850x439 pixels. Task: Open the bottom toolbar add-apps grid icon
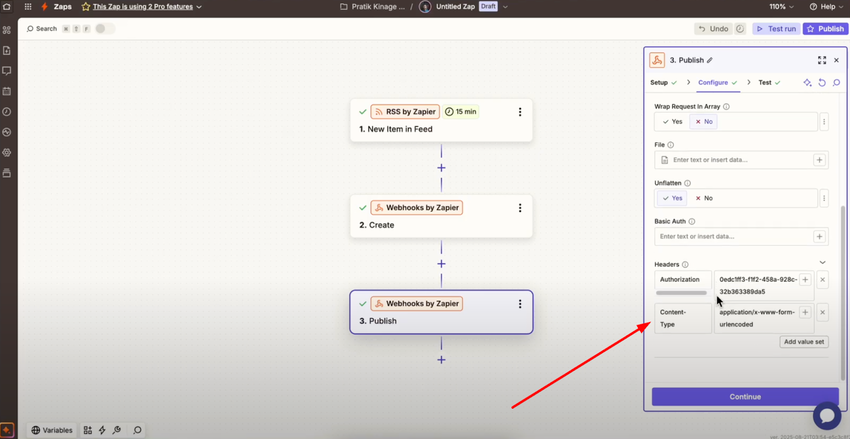click(x=88, y=430)
